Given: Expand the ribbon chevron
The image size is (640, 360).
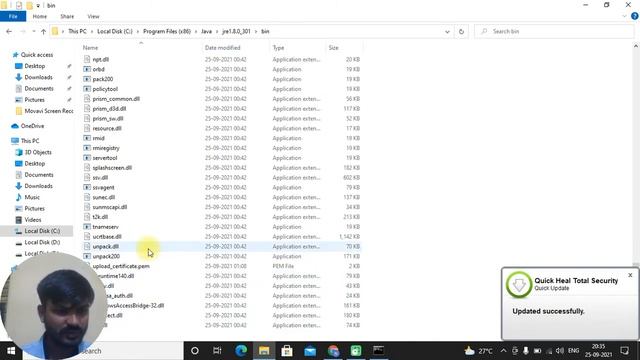Looking at the screenshot, I should click(x=624, y=16).
